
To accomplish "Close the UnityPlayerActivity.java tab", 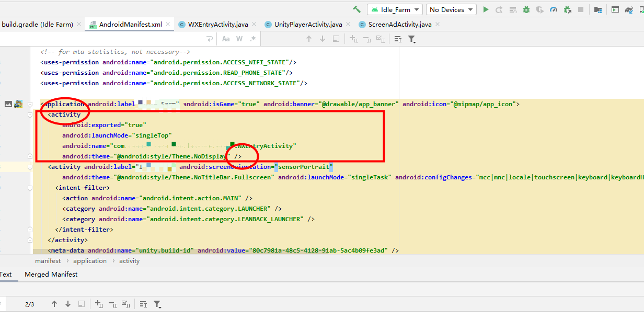I will coord(348,24).
